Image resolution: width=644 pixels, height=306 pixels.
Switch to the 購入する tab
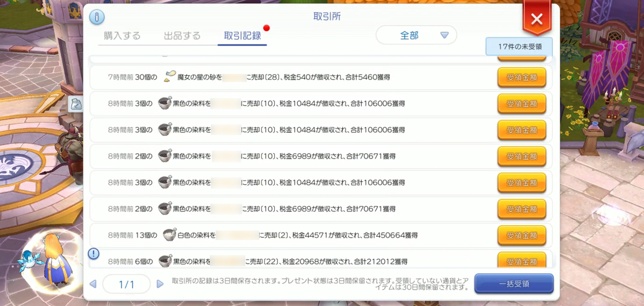(x=122, y=36)
